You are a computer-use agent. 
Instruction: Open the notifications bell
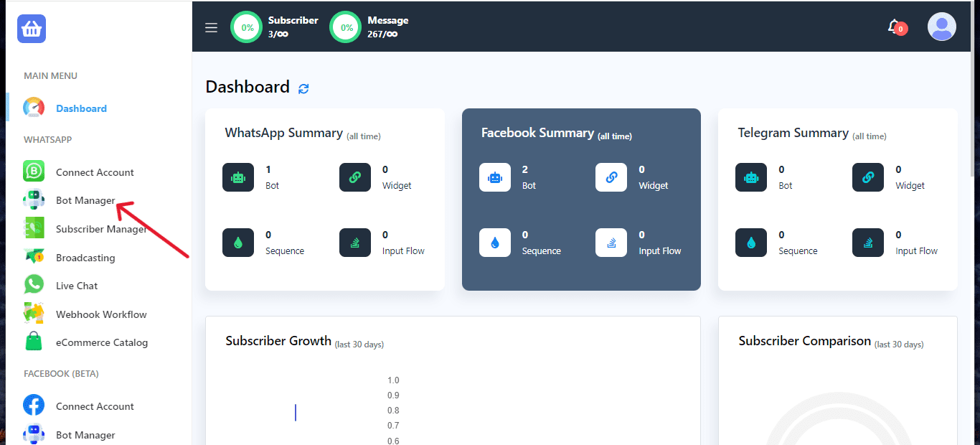(x=894, y=27)
